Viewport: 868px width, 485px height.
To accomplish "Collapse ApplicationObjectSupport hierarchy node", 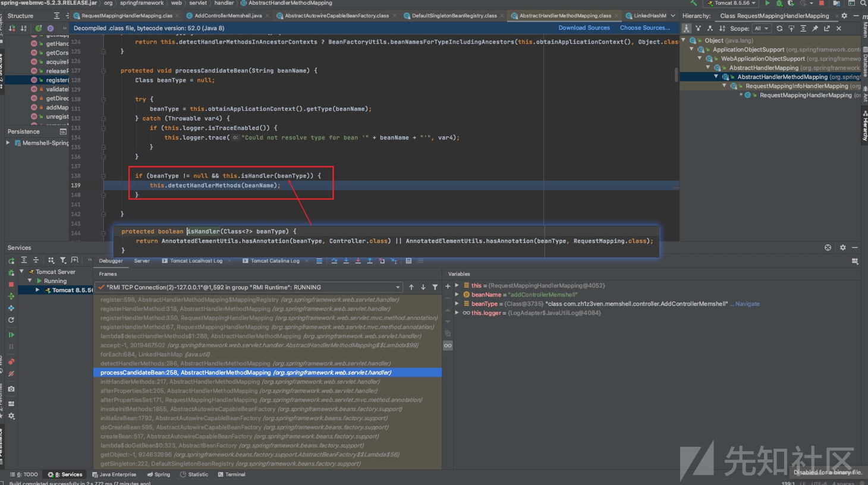I will 692,49.
